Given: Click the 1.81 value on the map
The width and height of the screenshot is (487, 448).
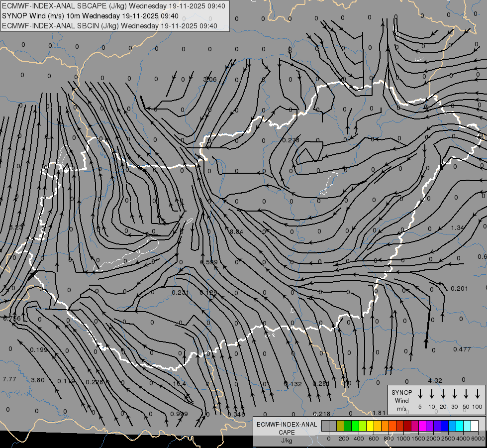Looking at the screenshot, I should [379, 413].
